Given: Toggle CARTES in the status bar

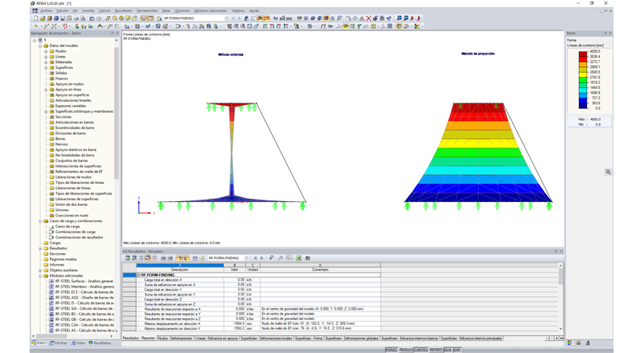Looking at the screenshot, I should [420, 350].
